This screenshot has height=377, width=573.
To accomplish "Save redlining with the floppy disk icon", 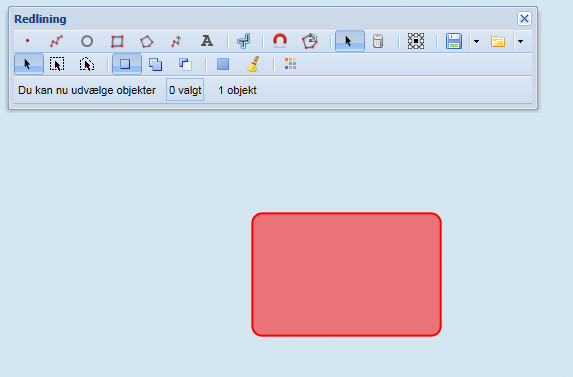I will coord(454,41).
